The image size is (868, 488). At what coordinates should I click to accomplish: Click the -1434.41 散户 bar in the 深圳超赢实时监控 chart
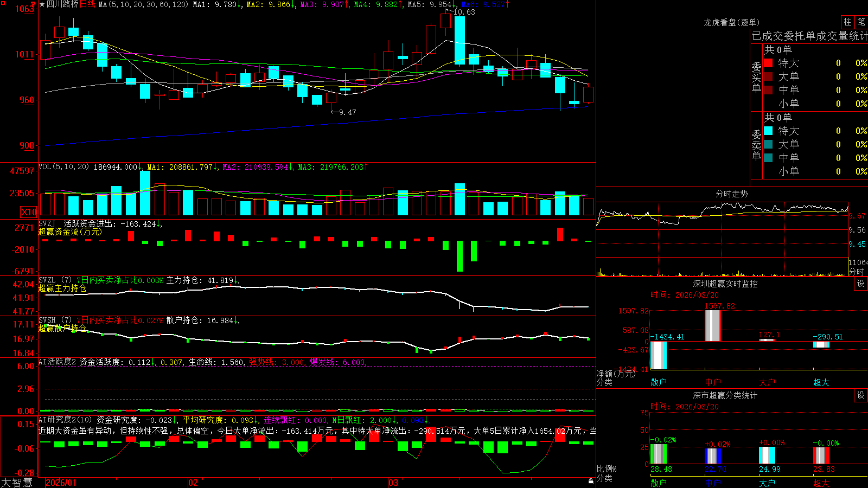pos(659,355)
